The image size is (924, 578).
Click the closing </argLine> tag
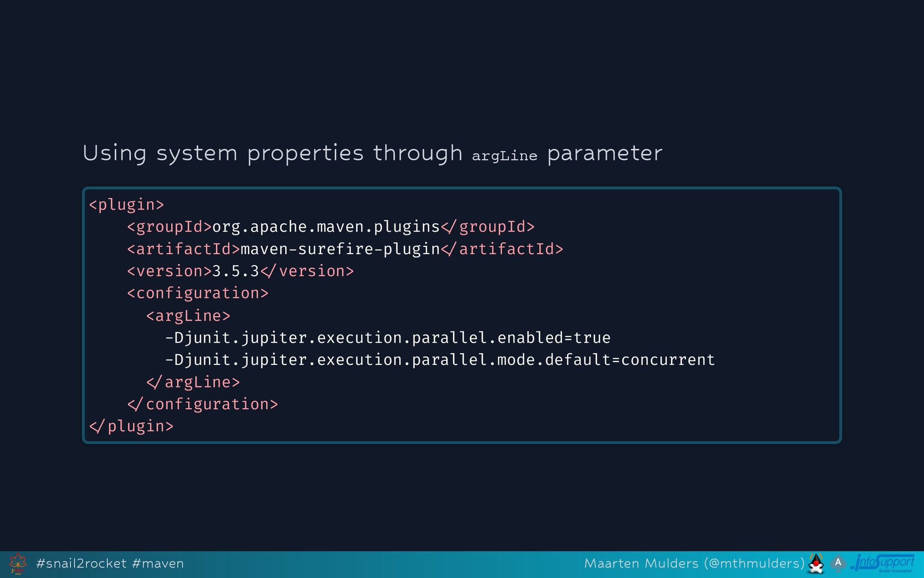click(x=192, y=383)
